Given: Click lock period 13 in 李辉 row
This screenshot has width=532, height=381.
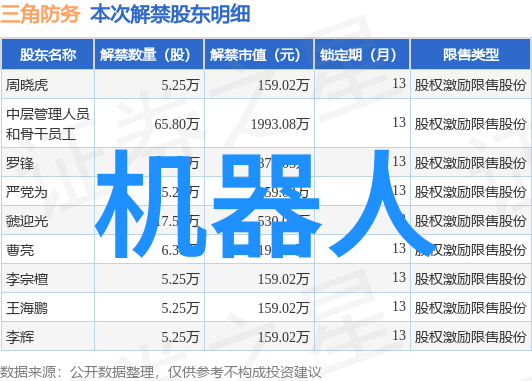Looking at the screenshot, I should (x=399, y=336).
